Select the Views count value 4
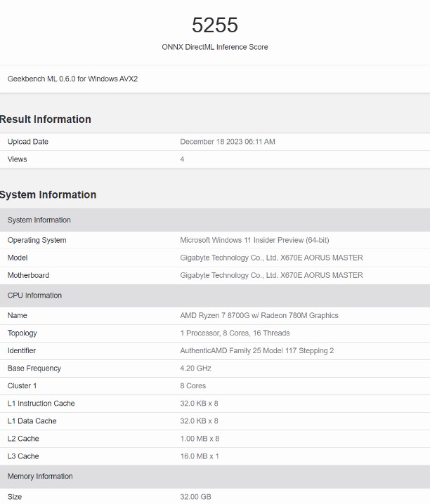 182,159
